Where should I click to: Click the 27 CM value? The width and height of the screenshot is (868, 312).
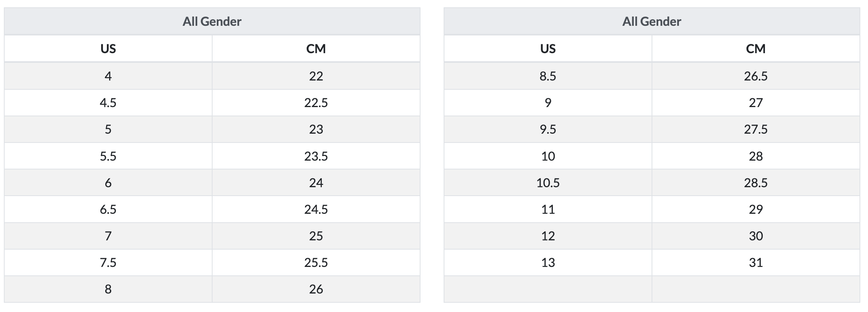(755, 103)
